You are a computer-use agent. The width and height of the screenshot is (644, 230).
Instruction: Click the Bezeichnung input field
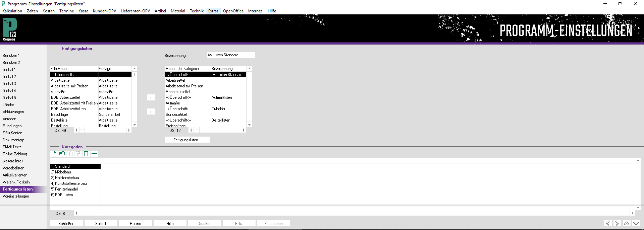coord(231,55)
